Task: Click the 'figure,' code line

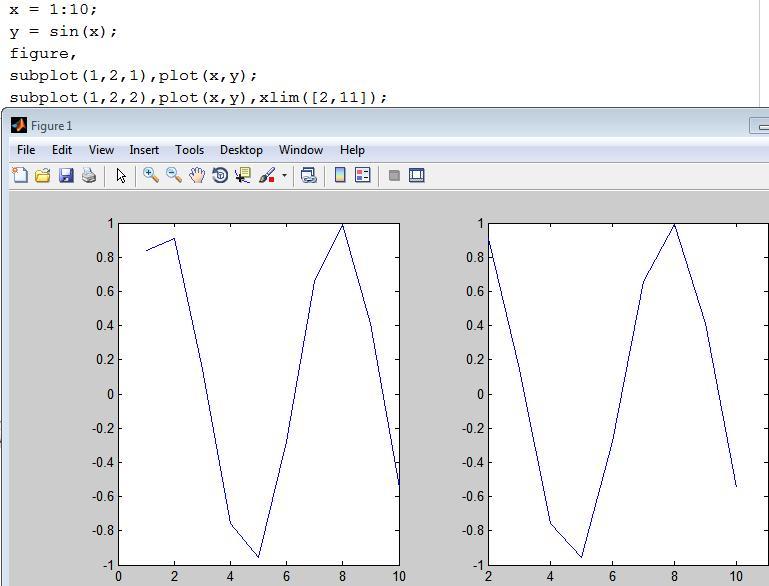Action: click(x=43, y=53)
